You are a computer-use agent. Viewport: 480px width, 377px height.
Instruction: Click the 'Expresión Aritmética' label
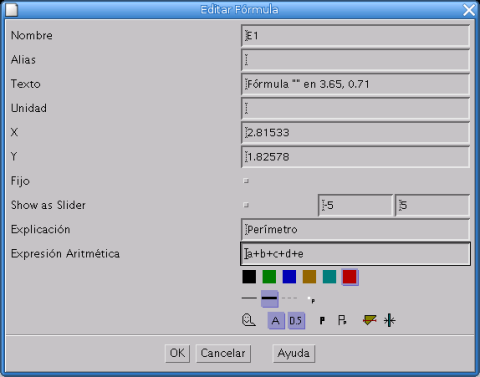pyautogui.click(x=65, y=254)
